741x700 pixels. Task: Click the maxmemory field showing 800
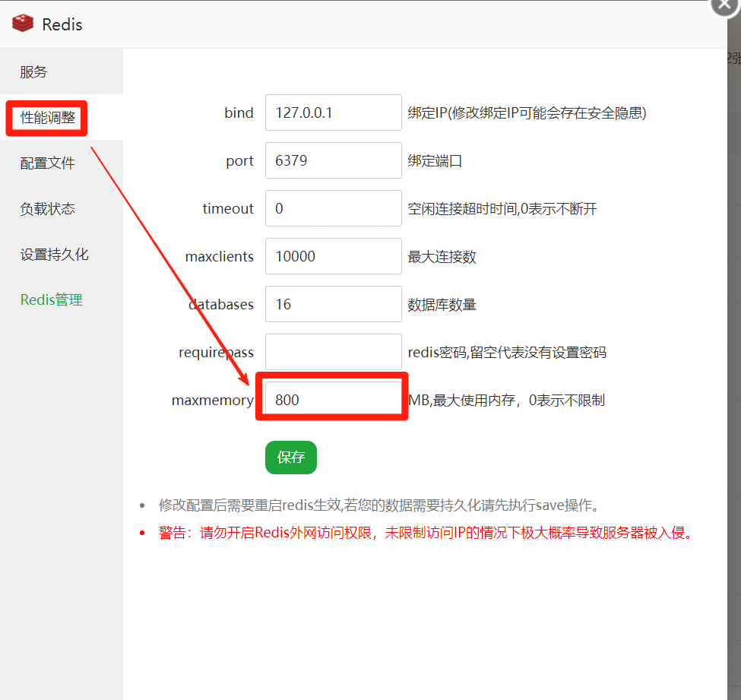click(x=333, y=400)
